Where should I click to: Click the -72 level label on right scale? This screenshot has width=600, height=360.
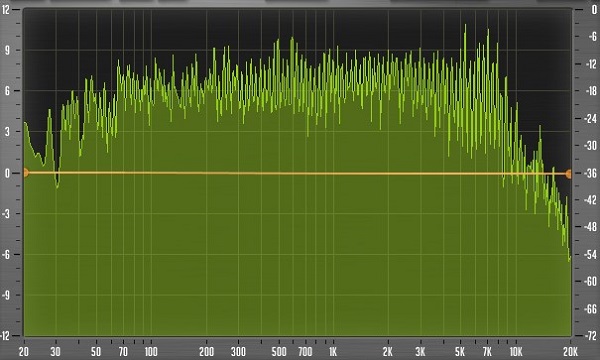pyautogui.click(x=590, y=336)
